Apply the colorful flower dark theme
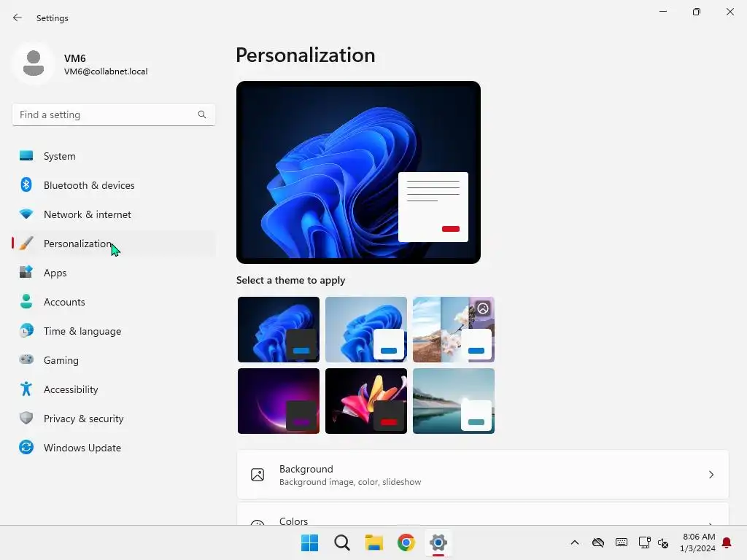The image size is (747, 560). point(366,401)
